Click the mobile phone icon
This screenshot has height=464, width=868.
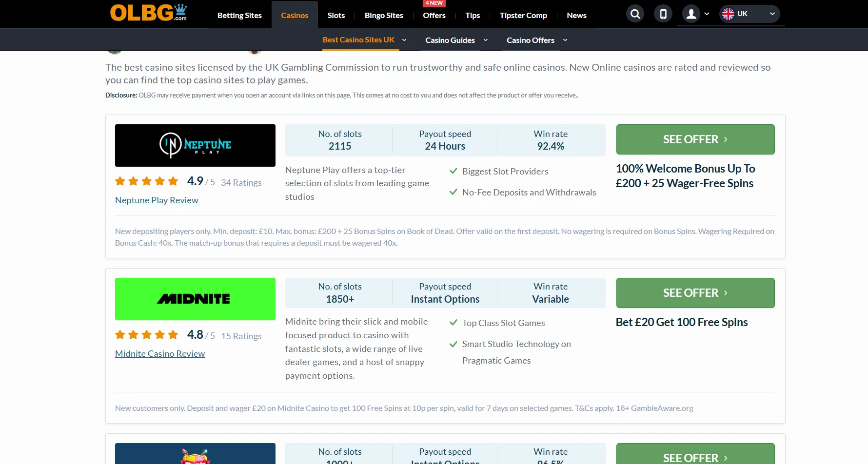663,14
